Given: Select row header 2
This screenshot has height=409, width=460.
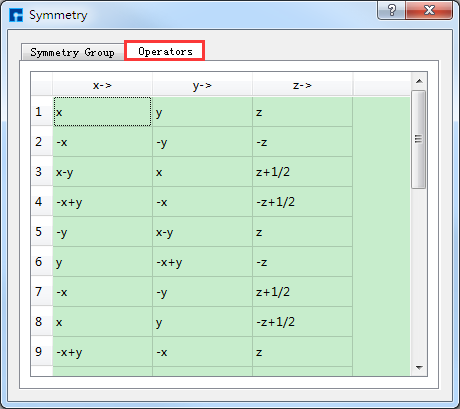Looking at the screenshot, I should click(x=42, y=141).
